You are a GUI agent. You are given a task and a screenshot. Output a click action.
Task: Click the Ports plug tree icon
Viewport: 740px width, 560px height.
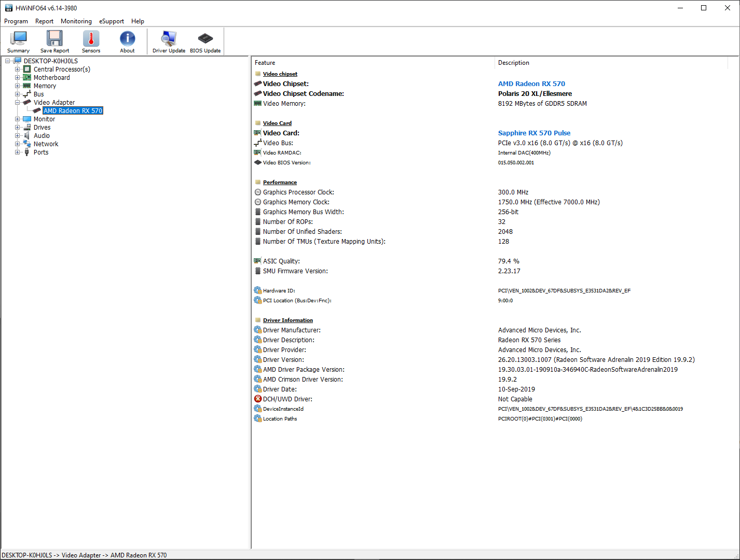(27, 152)
